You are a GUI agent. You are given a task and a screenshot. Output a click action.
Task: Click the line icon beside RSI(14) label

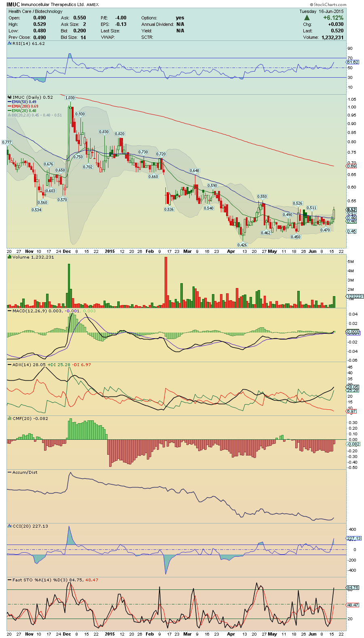point(10,43)
